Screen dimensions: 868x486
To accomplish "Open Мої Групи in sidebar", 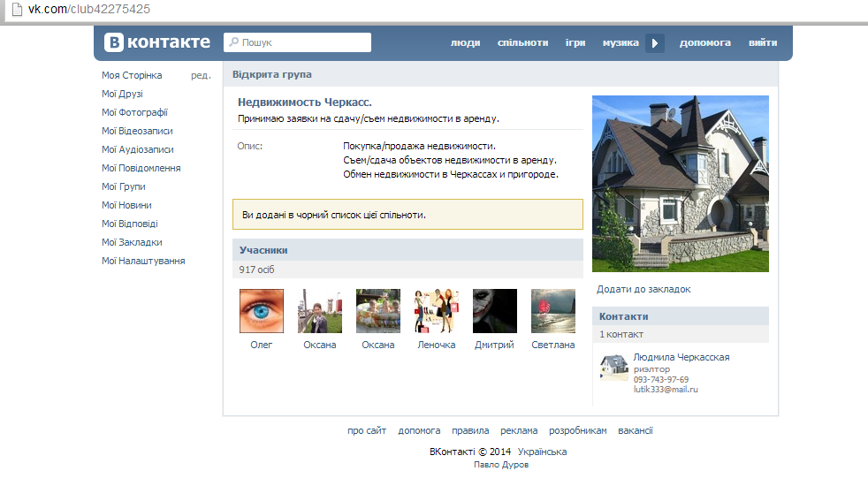I will point(124,186).
